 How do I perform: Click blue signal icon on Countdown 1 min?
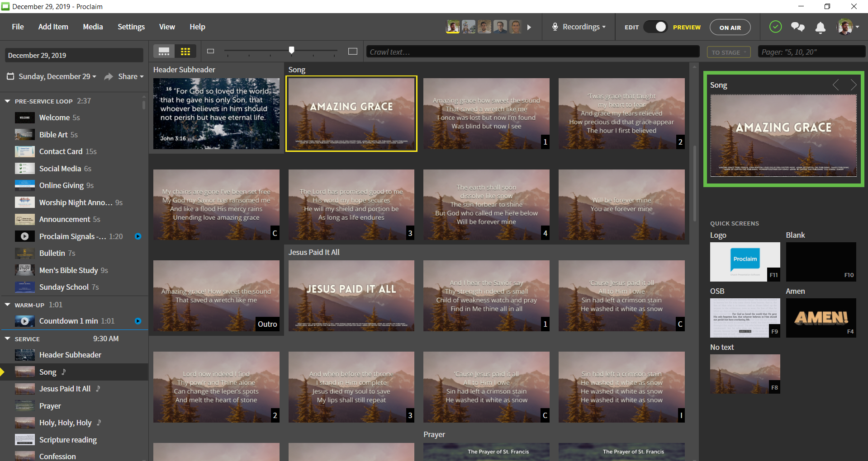138,321
